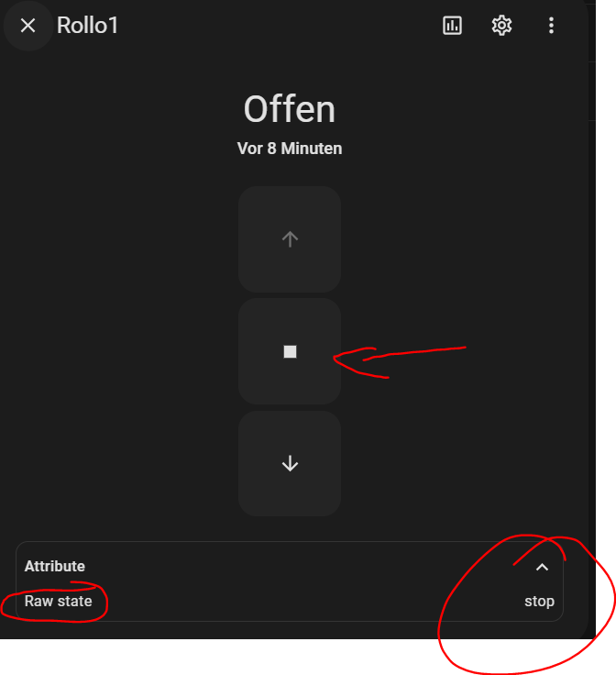Image resolution: width=616 pixels, height=675 pixels.
Task: Open entity settings via gear icon
Action: tap(501, 26)
